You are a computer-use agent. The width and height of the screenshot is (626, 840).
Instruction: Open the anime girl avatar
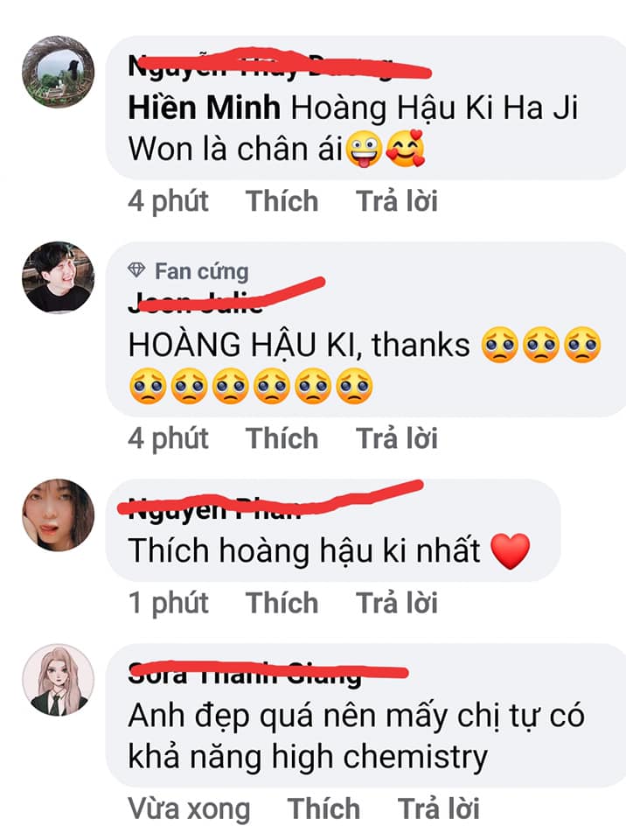59,679
